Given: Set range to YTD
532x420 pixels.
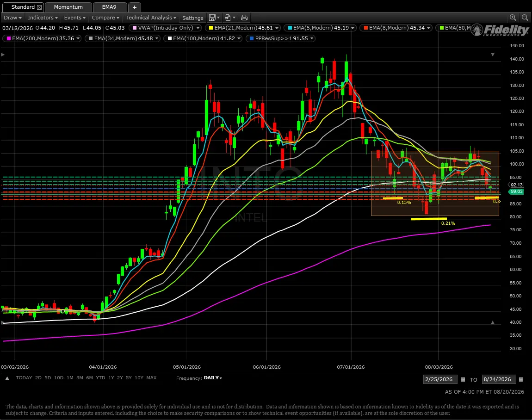Looking at the screenshot, I should tap(100, 377).
